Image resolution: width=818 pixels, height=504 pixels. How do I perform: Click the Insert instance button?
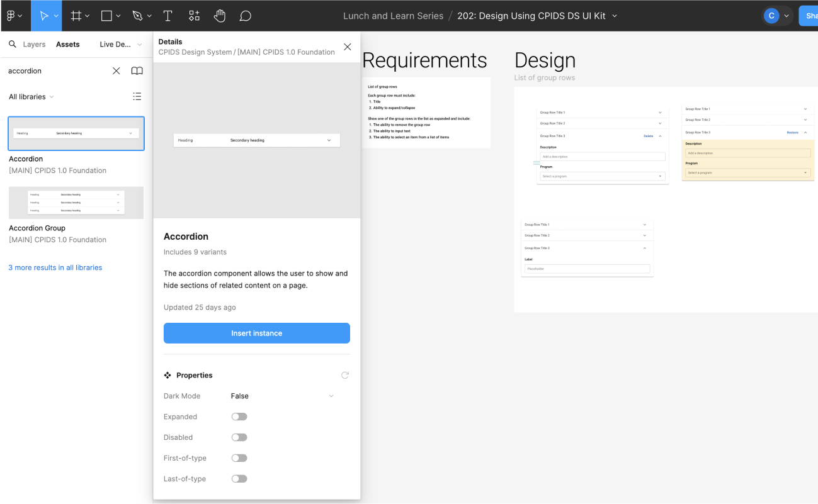[256, 333]
